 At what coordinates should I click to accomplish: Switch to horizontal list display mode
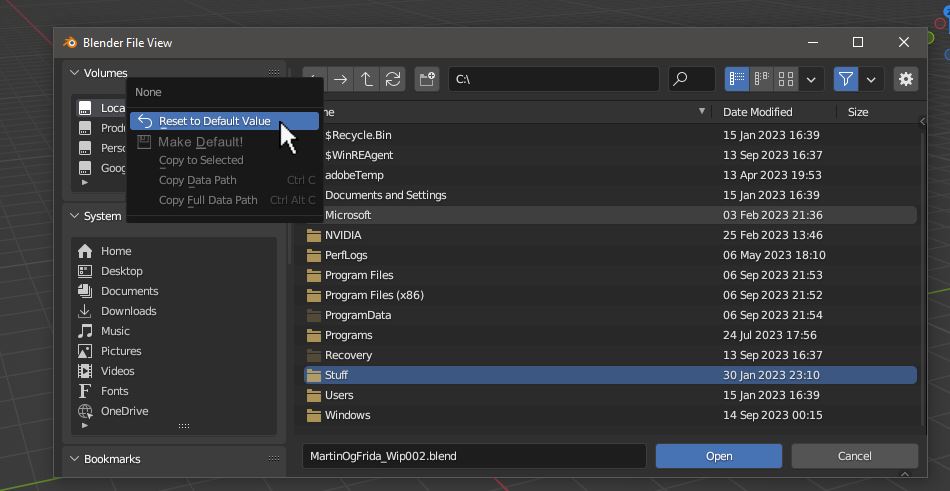762,79
